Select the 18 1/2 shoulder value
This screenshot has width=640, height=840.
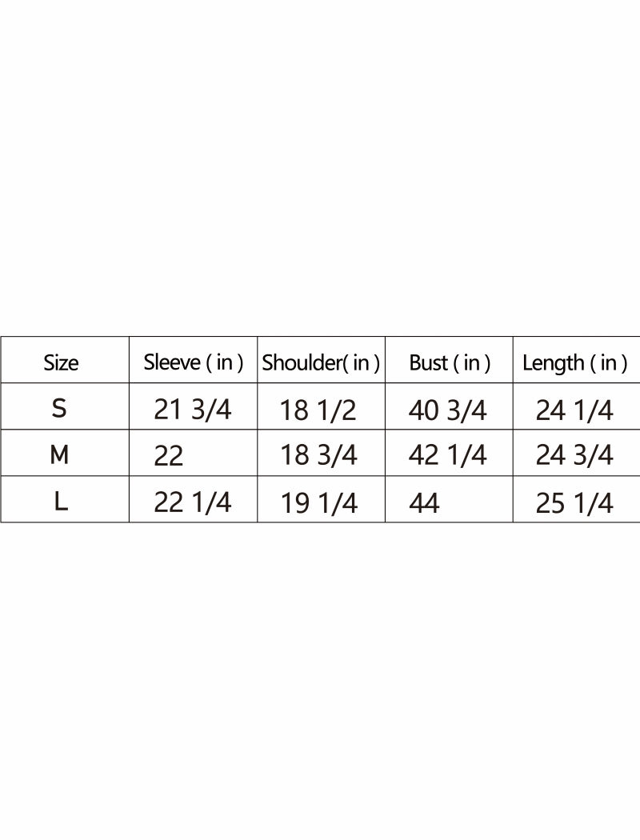pyautogui.click(x=318, y=410)
